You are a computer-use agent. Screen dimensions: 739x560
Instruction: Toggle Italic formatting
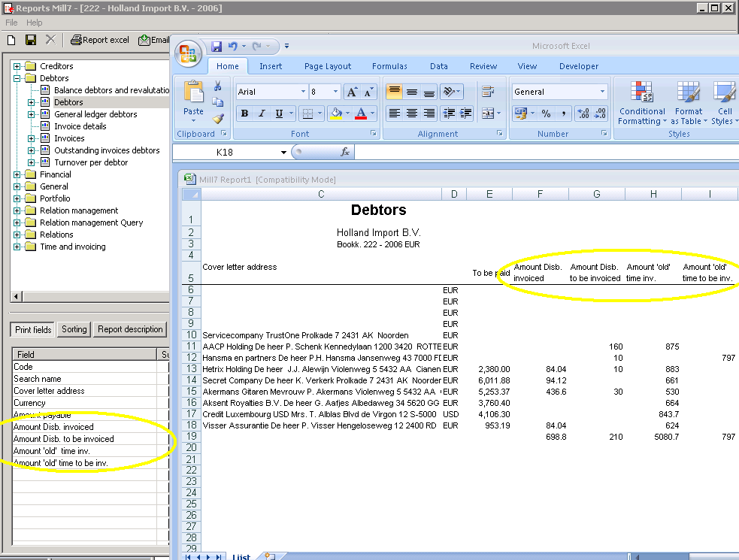pyautogui.click(x=262, y=114)
